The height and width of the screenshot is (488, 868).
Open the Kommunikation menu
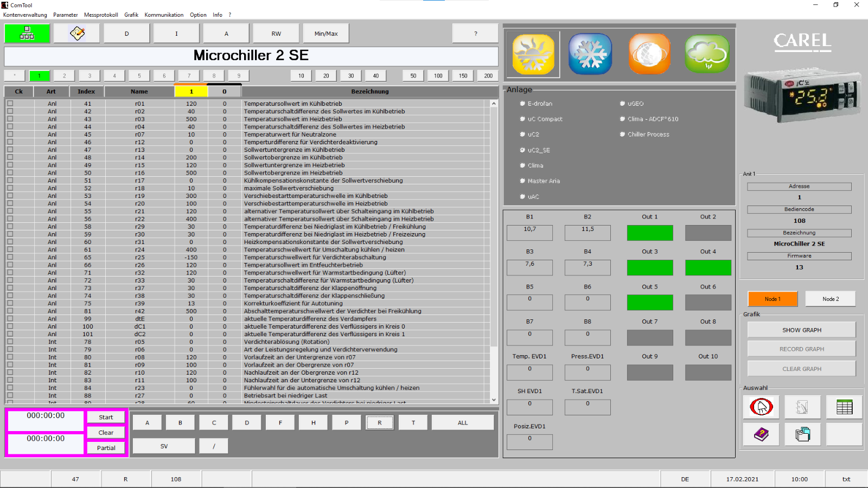164,15
